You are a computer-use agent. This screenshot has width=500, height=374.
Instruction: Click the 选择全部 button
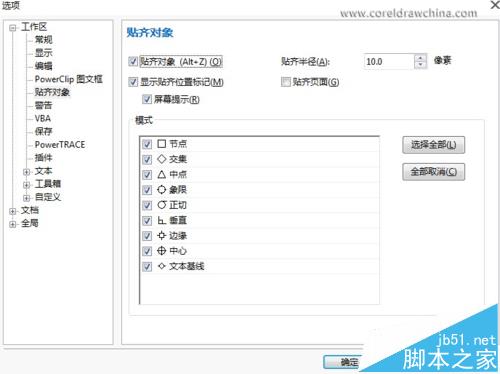433,145
